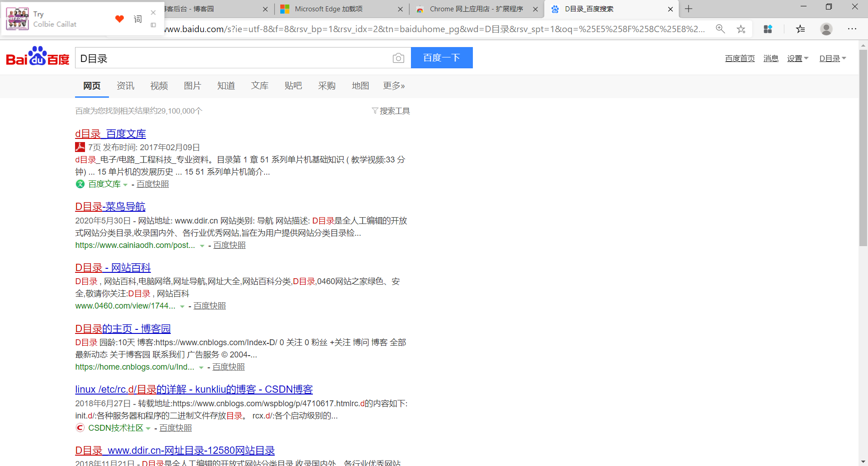Click the page vertical scrollbar thumb
The image size is (868, 466).
[x=863, y=147]
